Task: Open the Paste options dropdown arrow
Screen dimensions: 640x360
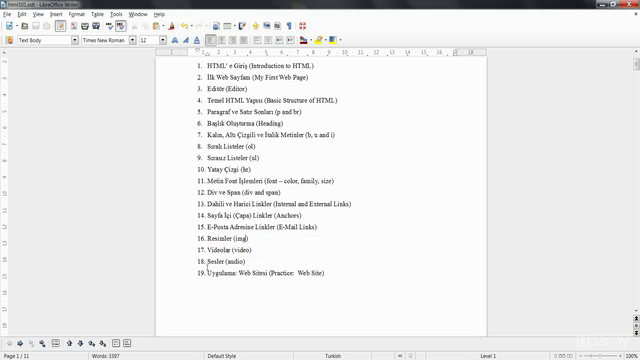Action: click(x=163, y=26)
